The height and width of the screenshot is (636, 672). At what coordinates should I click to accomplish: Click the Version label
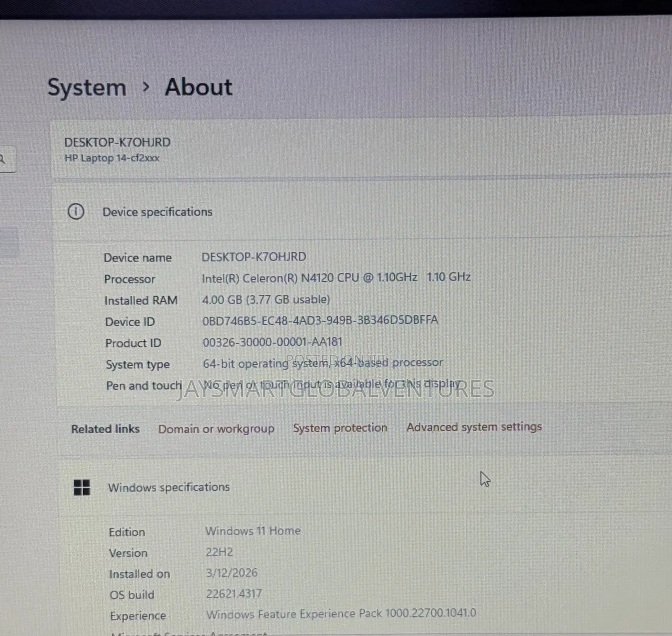coord(128,553)
